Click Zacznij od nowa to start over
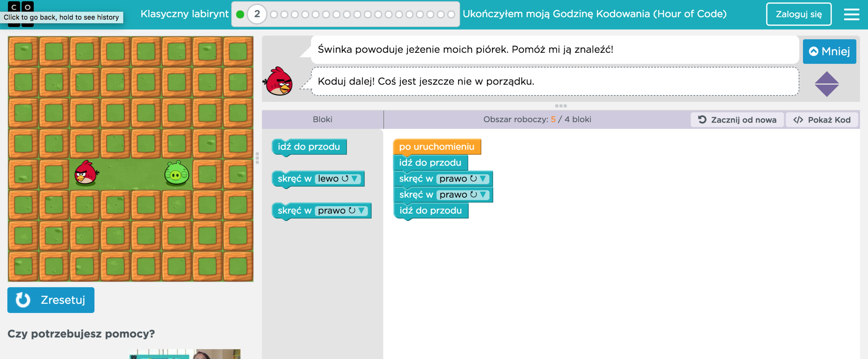Screen dimensions: 868x359 [737, 120]
